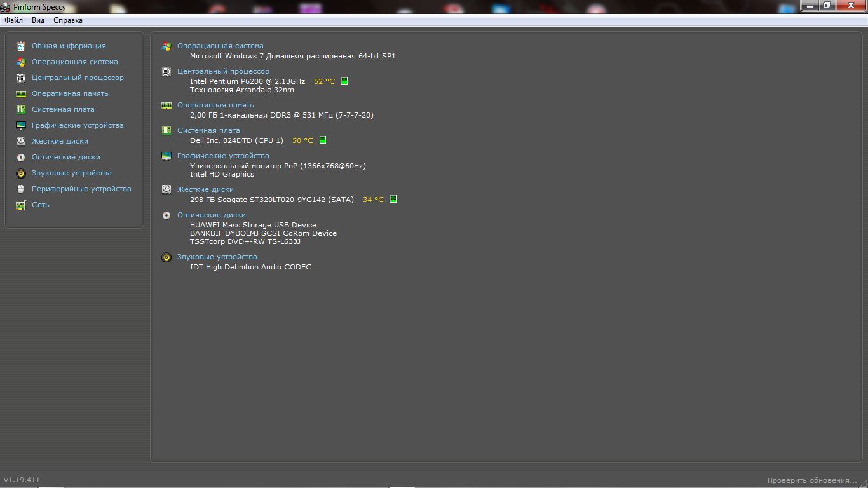Open the Звуковые устройства summary heading

point(217,257)
